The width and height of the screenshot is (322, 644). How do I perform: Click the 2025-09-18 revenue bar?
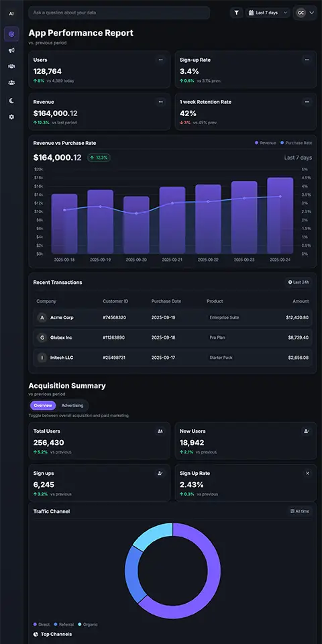pos(64,224)
